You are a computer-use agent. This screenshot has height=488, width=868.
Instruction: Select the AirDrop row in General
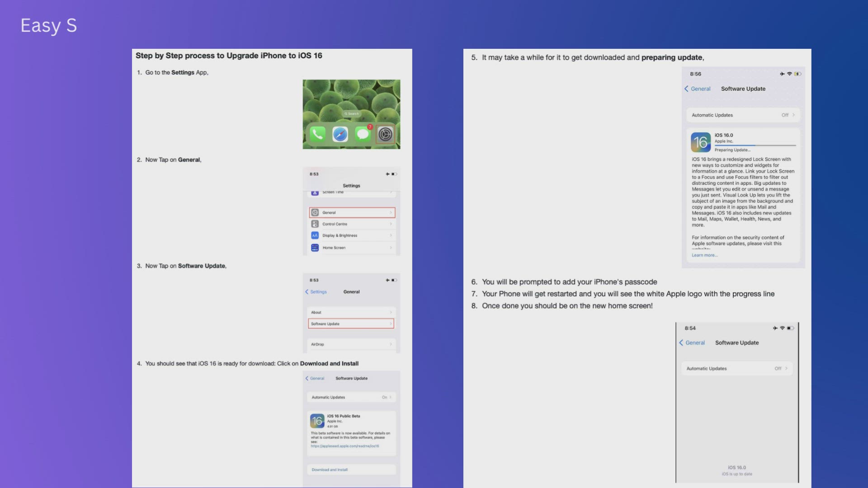click(x=351, y=344)
